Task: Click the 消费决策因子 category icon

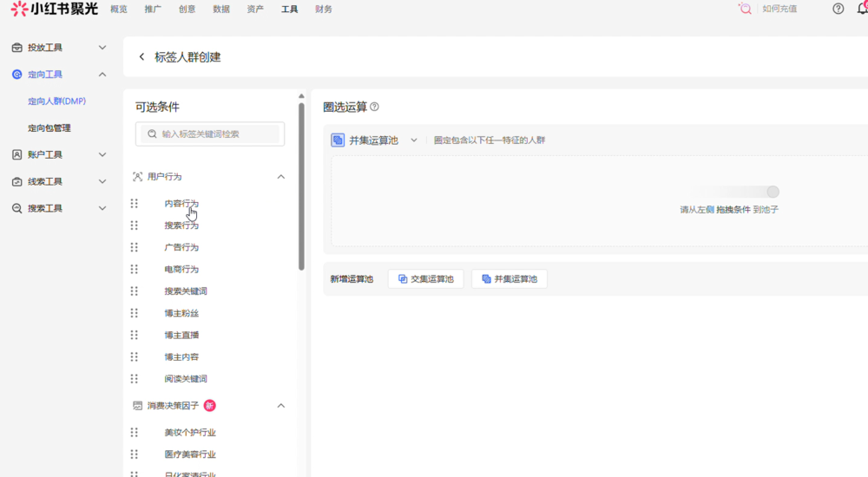Action: pyautogui.click(x=137, y=406)
